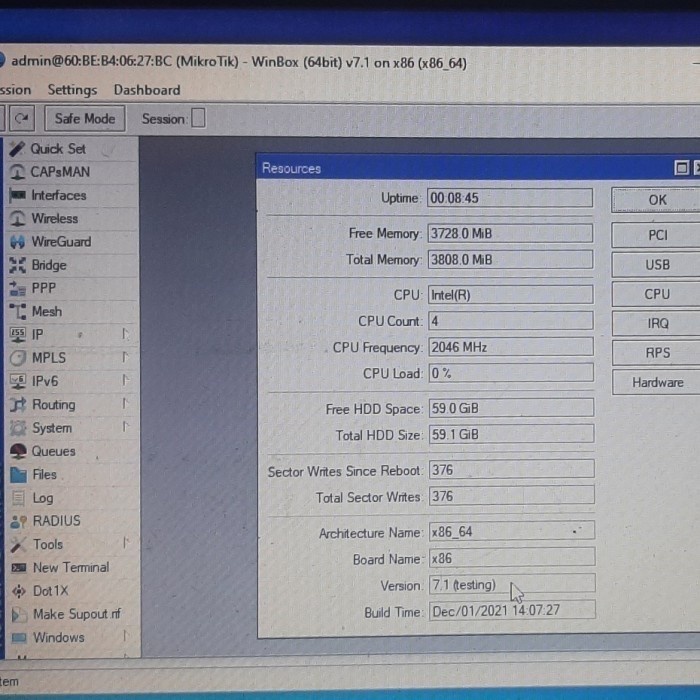The width and height of the screenshot is (700, 700).
Task: Expand the IPv6 submenu arrow
Action: (x=125, y=380)
